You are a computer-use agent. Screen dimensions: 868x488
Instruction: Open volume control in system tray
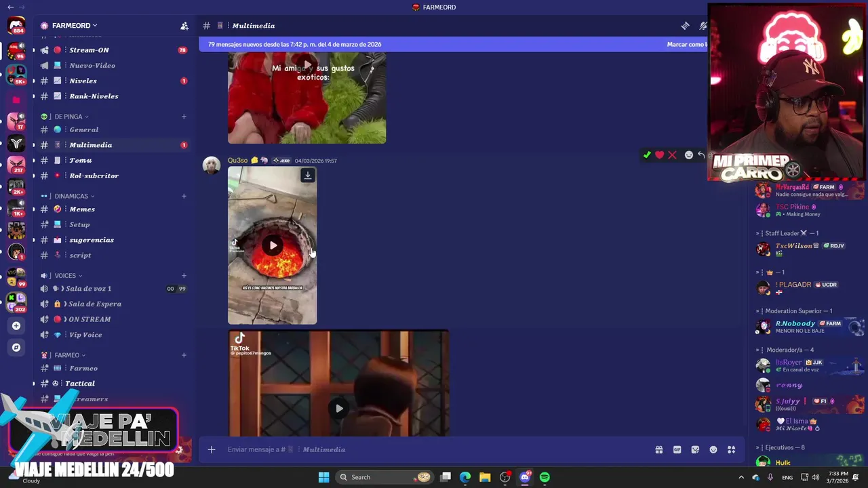[815, 477]
